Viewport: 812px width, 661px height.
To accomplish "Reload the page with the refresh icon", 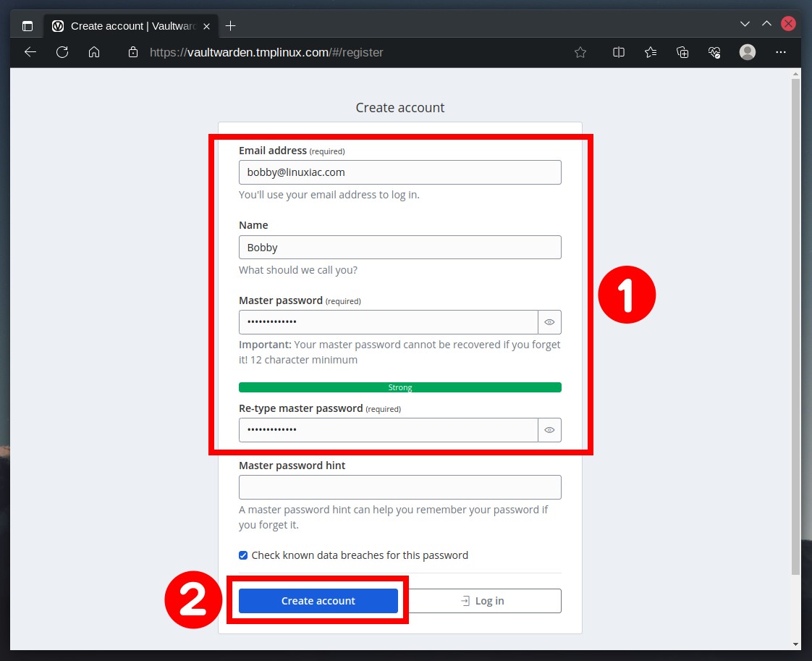I will point(62,52).
